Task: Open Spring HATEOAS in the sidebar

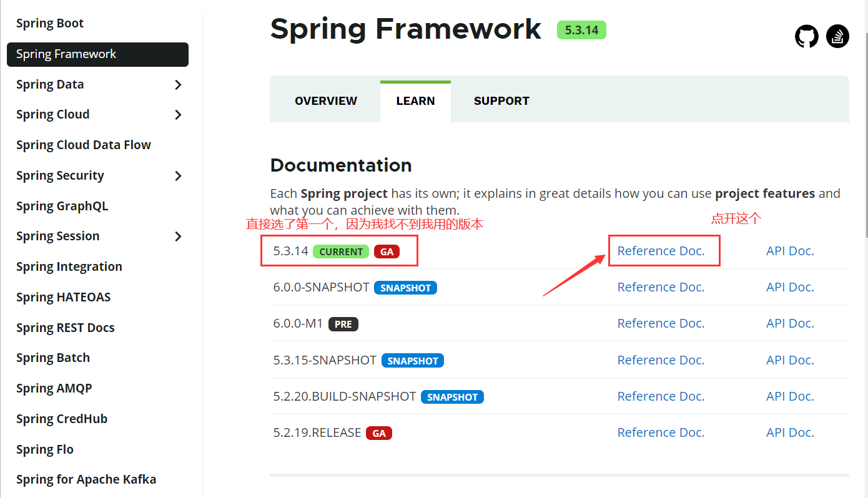Action: 64,298
